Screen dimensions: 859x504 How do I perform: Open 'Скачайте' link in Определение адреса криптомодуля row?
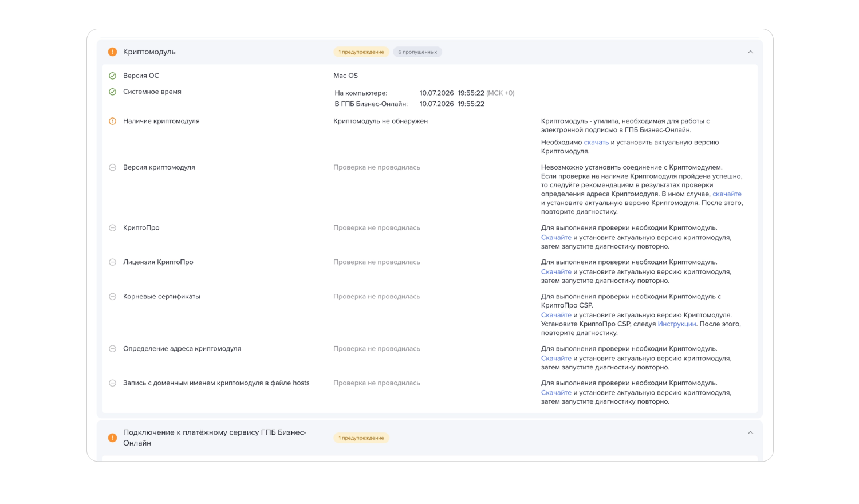click(556, 359)
